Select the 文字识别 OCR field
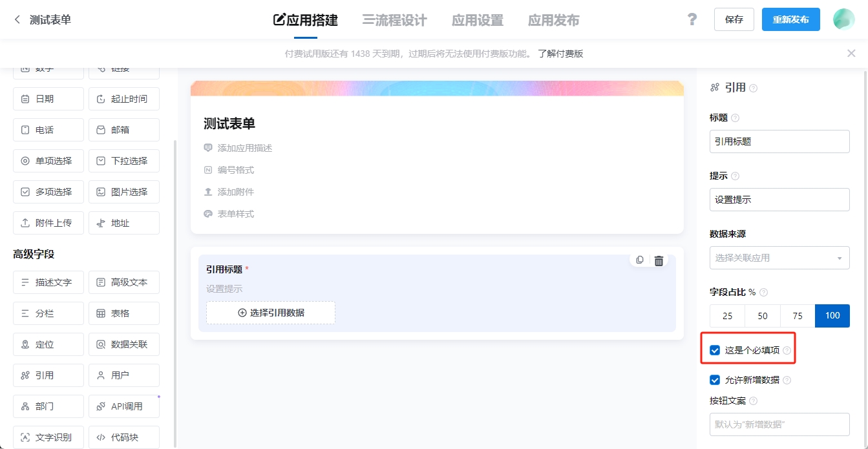Image resolution: width=868 pixels, height=449 pixels. pos(48,437)
